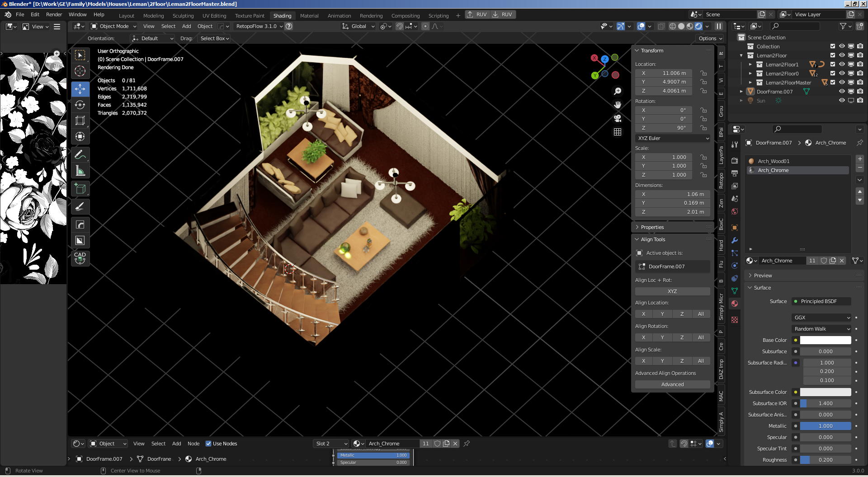Screen dimensions: 868x477
Task: Open the Render menu
Action: [x=54, y=14]
